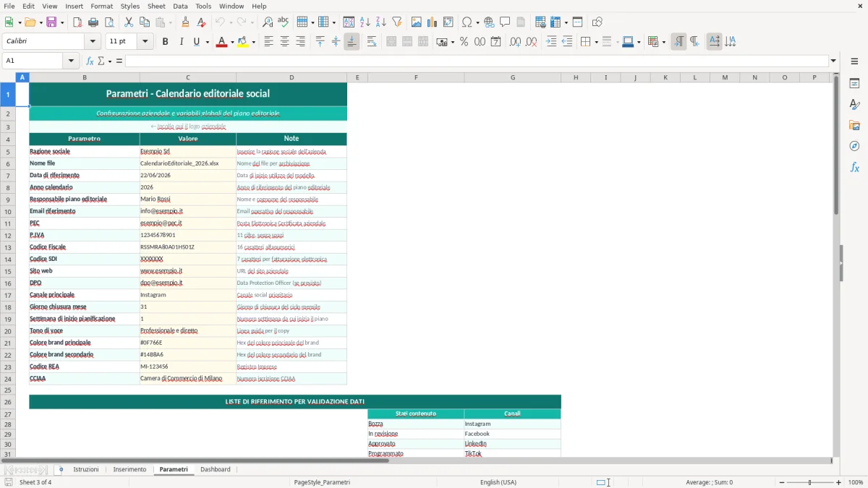Click the zoom slider handle
868x488 pixels.
[810, 482]
